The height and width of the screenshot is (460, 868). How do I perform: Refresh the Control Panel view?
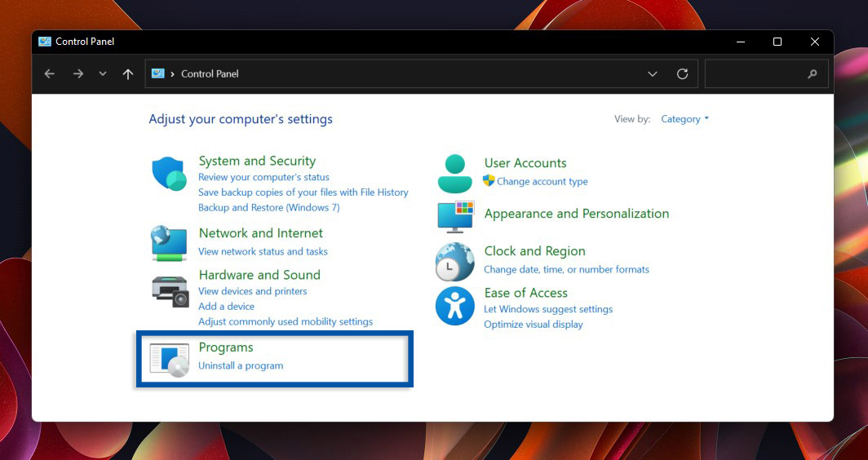[683, 73]
